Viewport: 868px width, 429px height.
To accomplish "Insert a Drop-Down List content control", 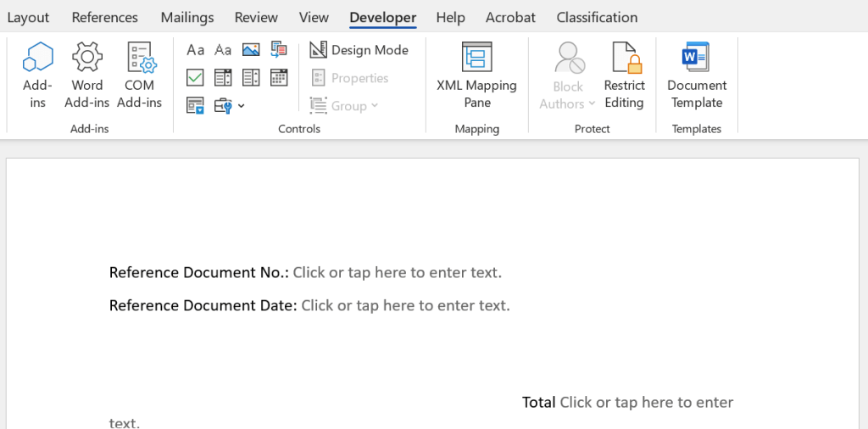I will pos(251,78).
